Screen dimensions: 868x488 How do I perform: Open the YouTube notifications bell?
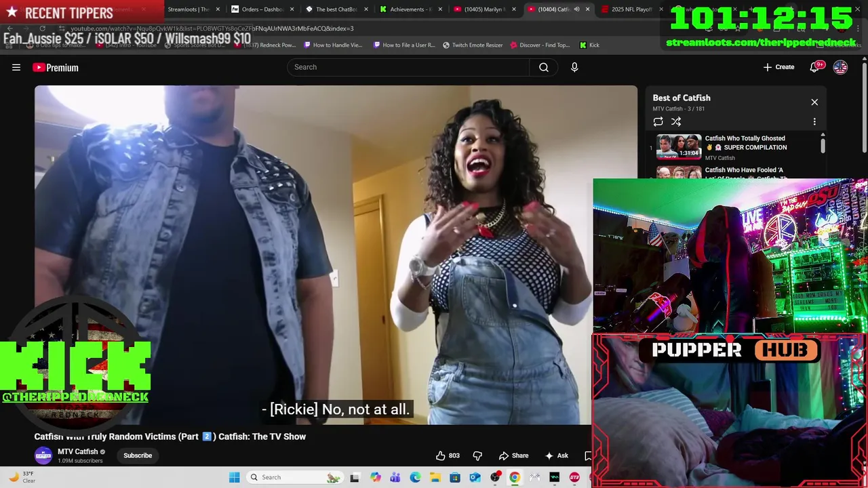pos(815,67)
